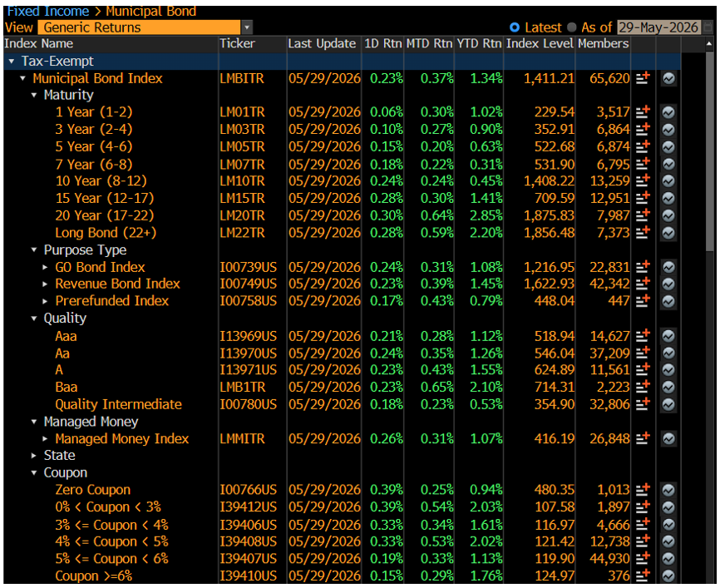
Task: Click add-to-list icon for 5 Year (4-6) row
Action: [643, 146]
